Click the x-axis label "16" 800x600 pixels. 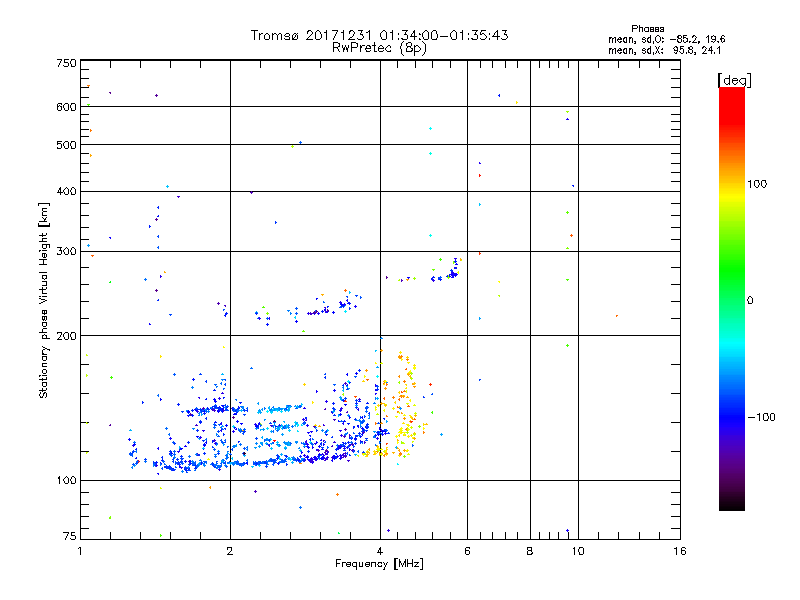680,551
